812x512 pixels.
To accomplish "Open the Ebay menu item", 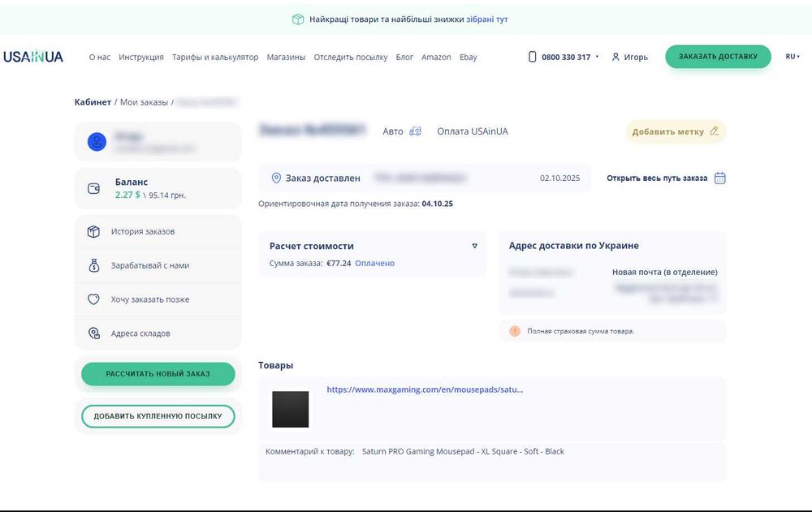I will pyautogui.click(x=469, y=57).
